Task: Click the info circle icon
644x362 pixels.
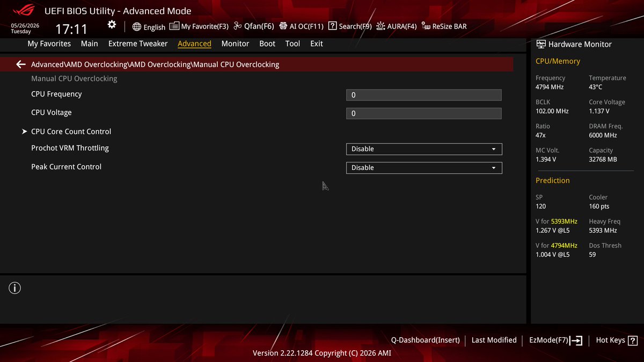Action: click(14, 288)
